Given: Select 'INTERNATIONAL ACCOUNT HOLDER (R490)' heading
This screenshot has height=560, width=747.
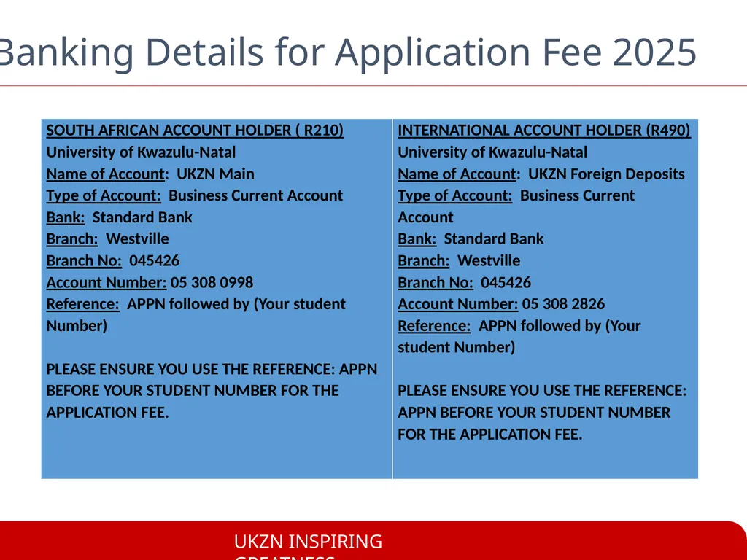Looking at the screenshot, I should (x=544, y=130).
